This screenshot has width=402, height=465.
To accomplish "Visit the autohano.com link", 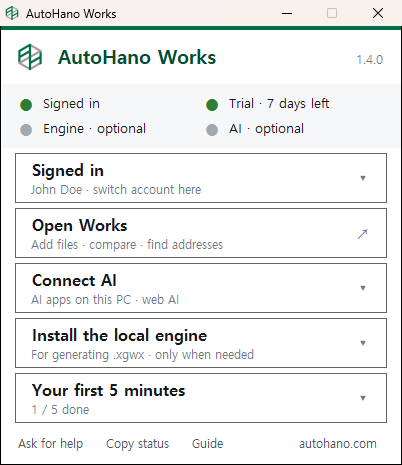I will coord(338,444).
